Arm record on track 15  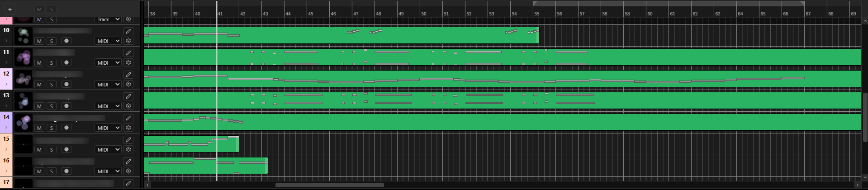[66, 150]
